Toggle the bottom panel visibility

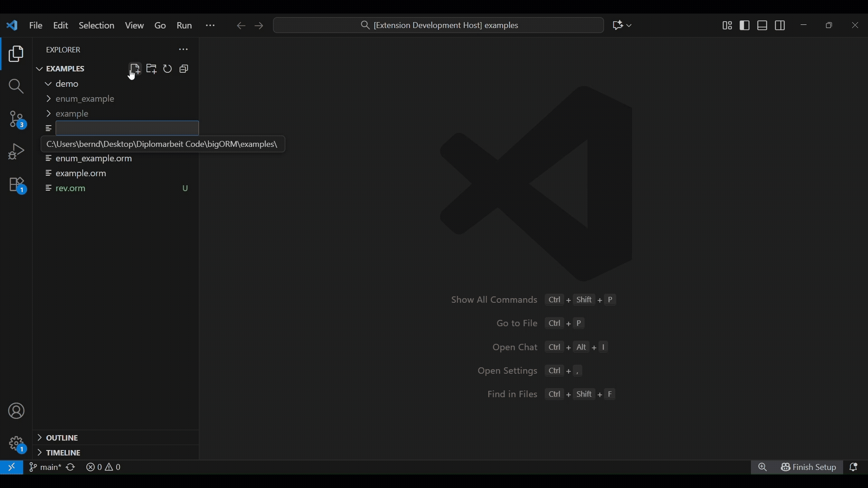point(763,26)
